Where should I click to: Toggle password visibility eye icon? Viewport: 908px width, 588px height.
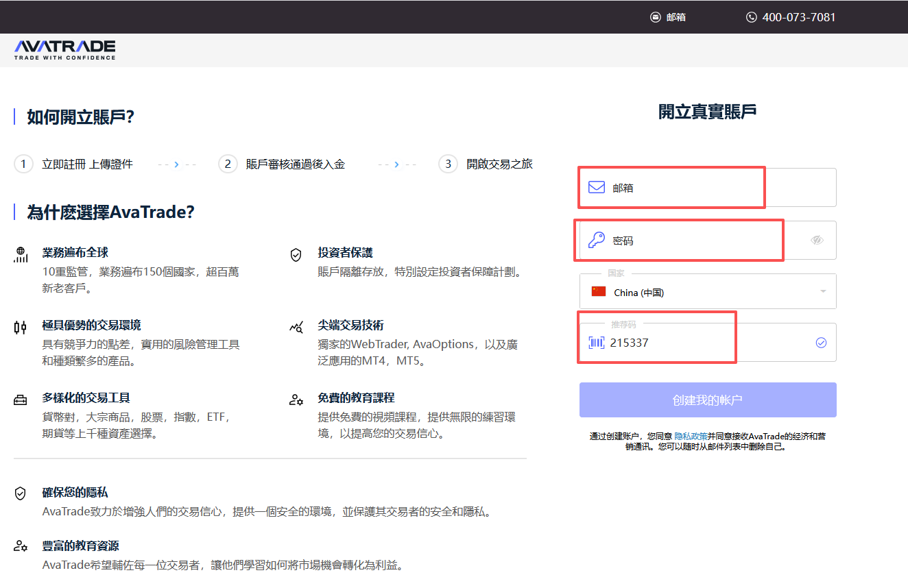coord(817,240)
